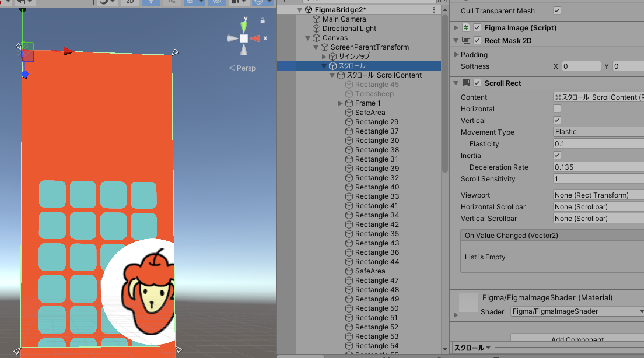This screenshot has width=644, height=358.
Task: Click the Add Component button
Action: click(577, 339)
